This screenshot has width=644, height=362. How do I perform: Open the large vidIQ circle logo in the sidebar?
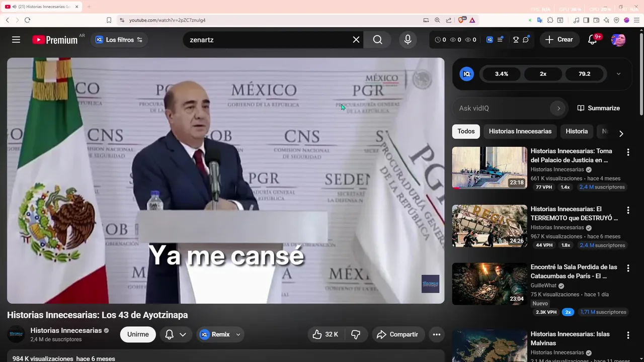466,74
